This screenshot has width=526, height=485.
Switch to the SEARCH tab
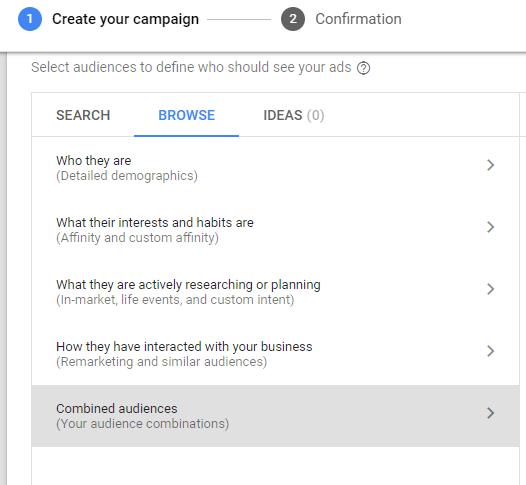[83, 115]
